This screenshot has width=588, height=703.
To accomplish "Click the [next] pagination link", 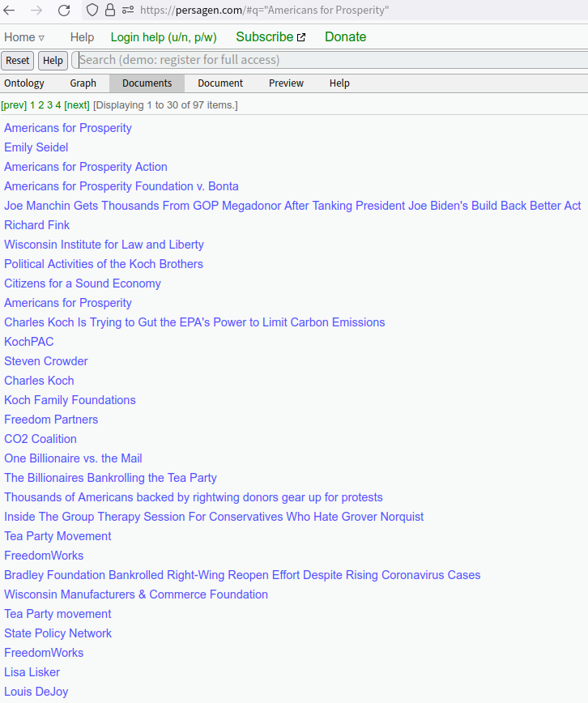I will point(77,105).
